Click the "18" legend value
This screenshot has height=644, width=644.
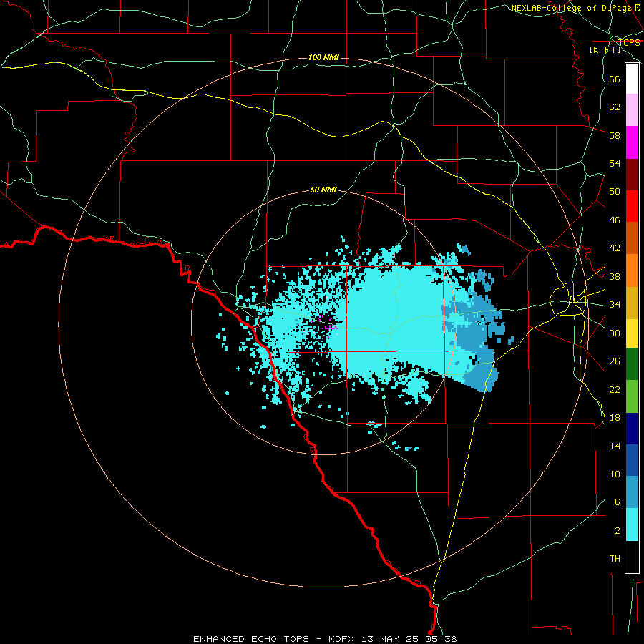tap(615, 418)
